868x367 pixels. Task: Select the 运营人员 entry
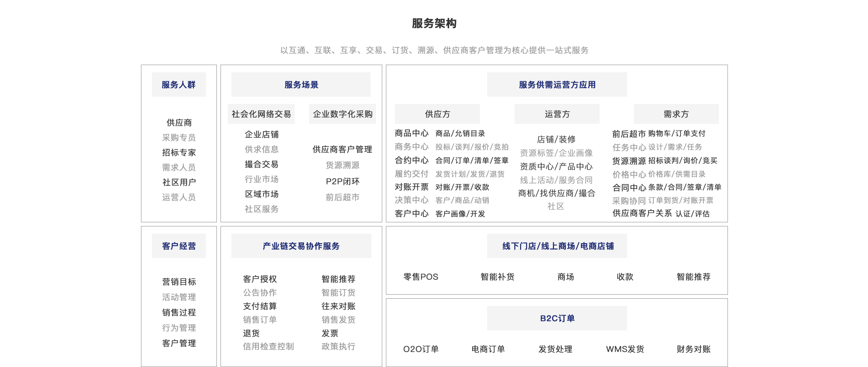coord(179,197)
